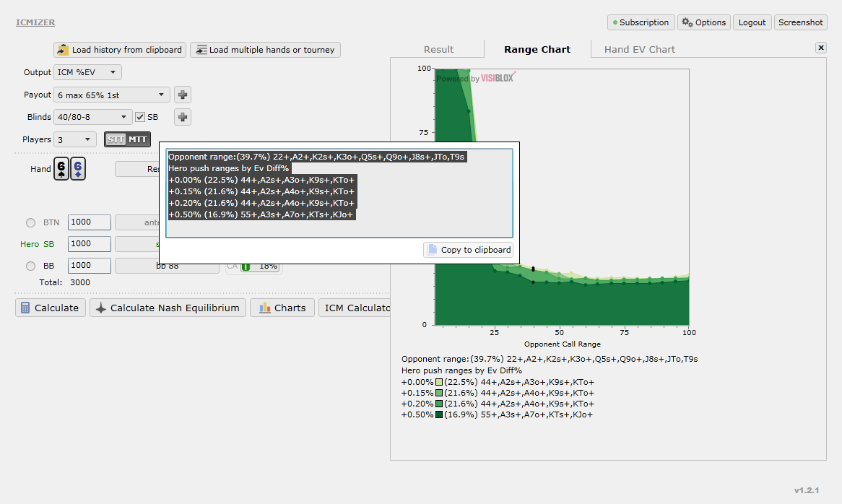Image resolution: width=842 pixels, height=504 pixels.
Task: Click the ICMIZER logo link
Action: (x=35, y=22)
